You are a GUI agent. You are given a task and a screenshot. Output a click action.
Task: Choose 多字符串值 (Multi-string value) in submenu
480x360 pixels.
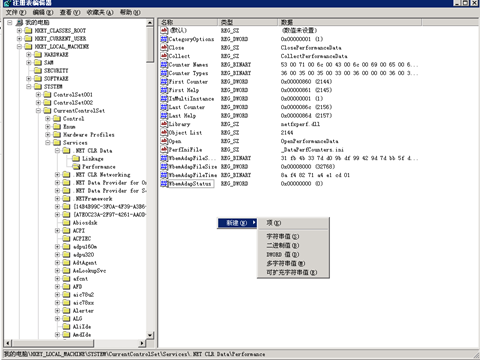point(293,263)
